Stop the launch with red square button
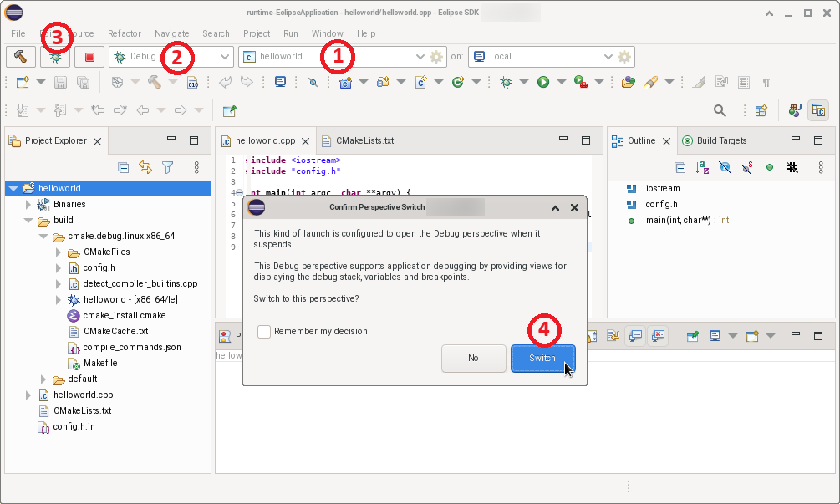840x504 pixels. (x=89, y=56)
